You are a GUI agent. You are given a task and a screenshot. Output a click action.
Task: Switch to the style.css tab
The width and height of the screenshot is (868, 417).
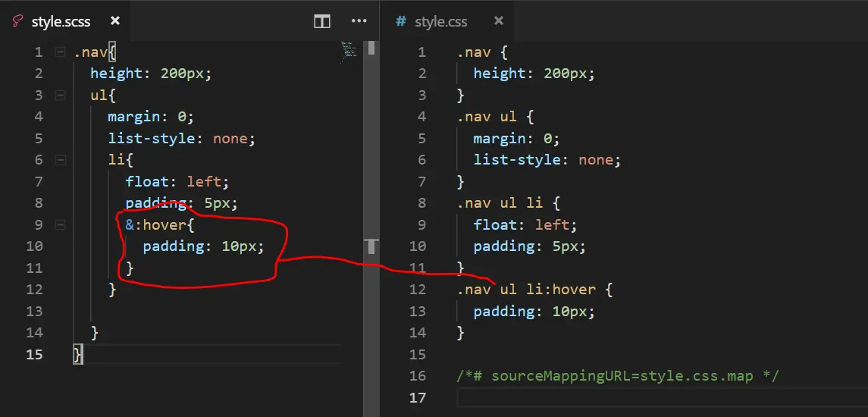coord(440,21)
